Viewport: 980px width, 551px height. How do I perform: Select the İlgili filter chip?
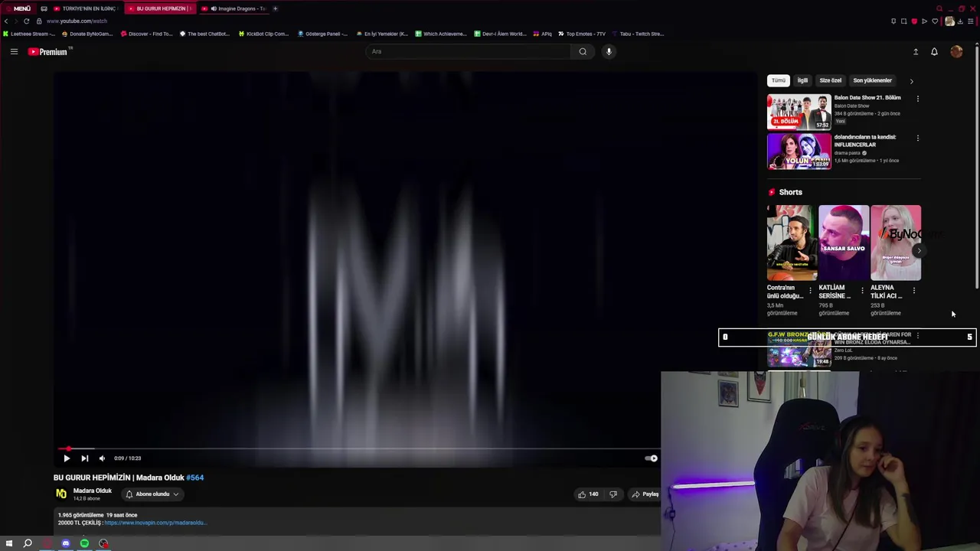coord(802,80)
